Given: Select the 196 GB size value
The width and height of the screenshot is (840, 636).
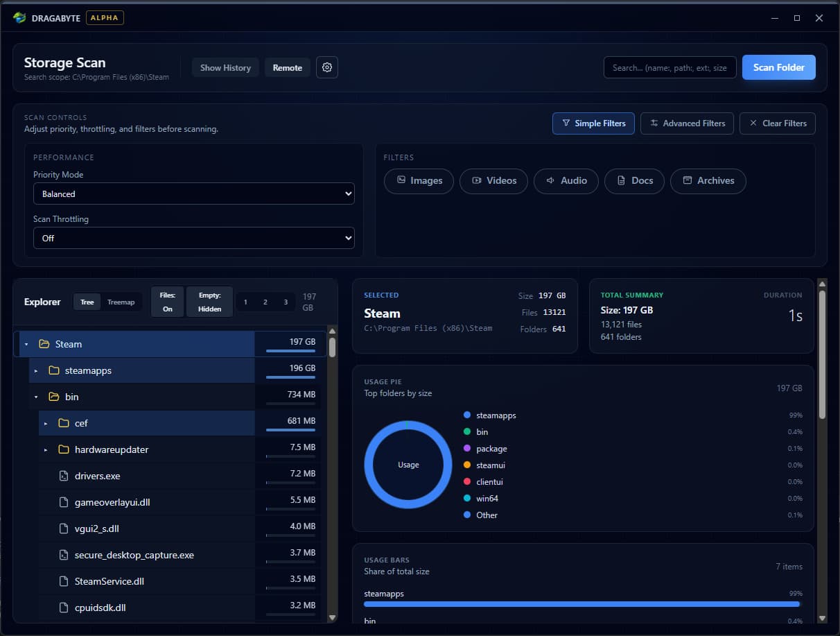Looking at the screenshot, I should (x=302, y=368).
